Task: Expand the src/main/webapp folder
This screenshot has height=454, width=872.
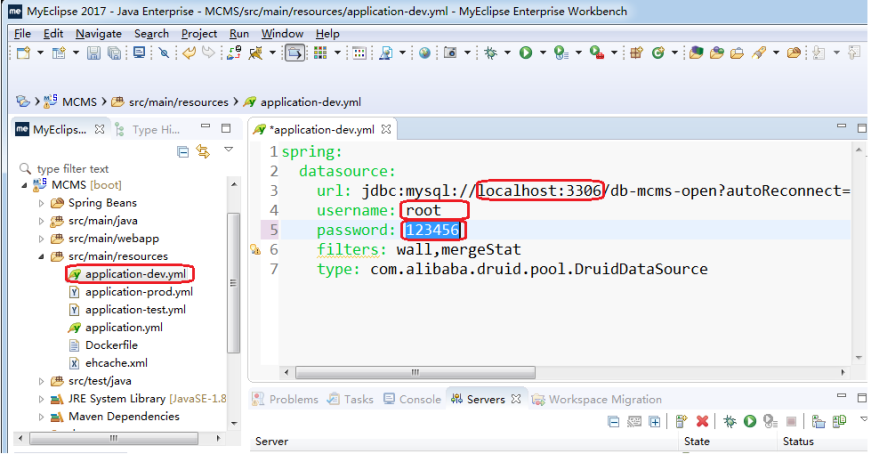Action: pos(41,239)
